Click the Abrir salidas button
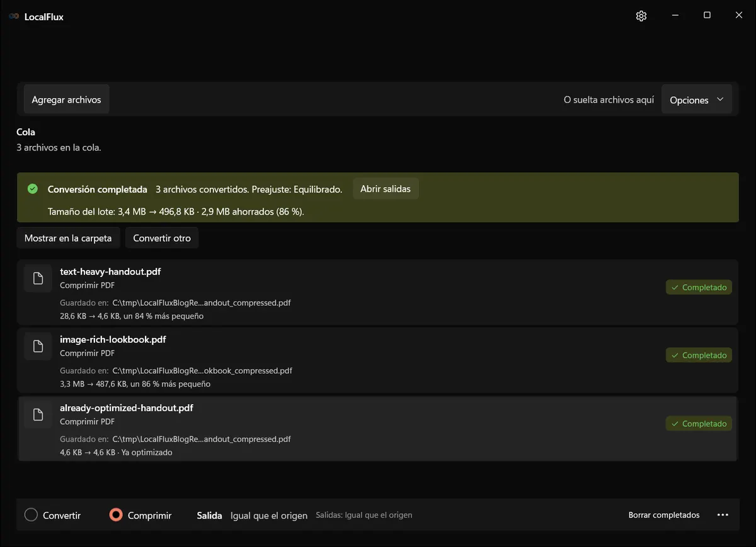This screenshot has height=547, width=756. click(386, 189)
